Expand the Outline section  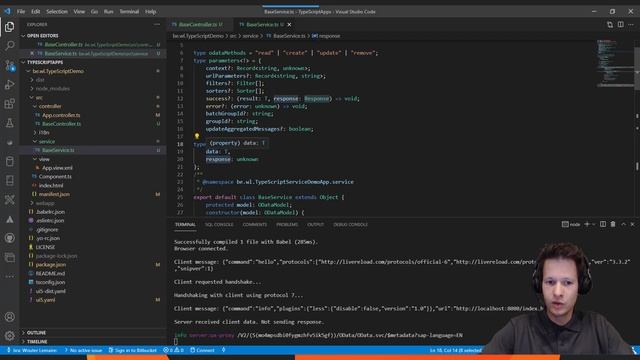click(23, 333)
